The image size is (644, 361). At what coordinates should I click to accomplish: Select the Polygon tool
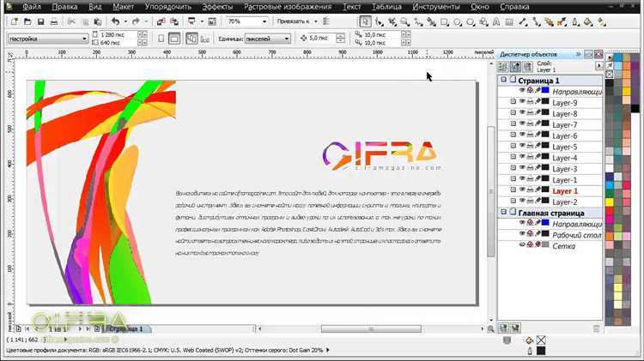click(x=471, y=21)
